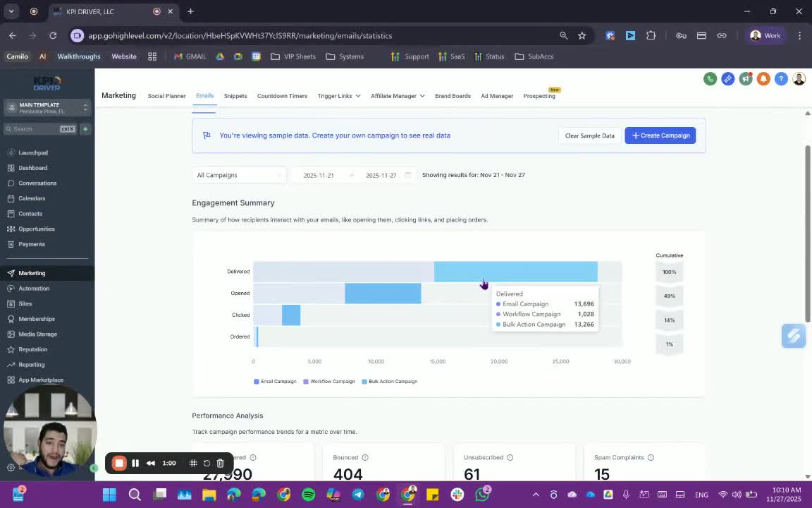Click the Clear Sample Data button
This screenshot has height=508, width=812.
tap(589, 135)
